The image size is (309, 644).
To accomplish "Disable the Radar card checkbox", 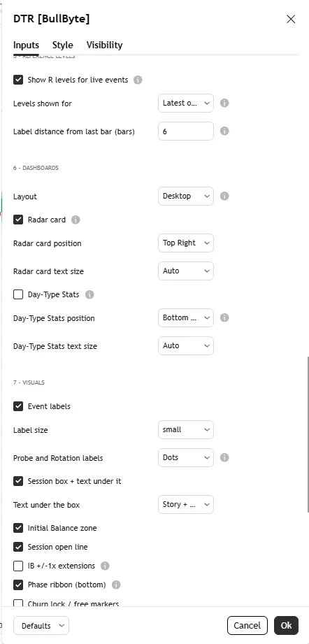I will point(18,220).
